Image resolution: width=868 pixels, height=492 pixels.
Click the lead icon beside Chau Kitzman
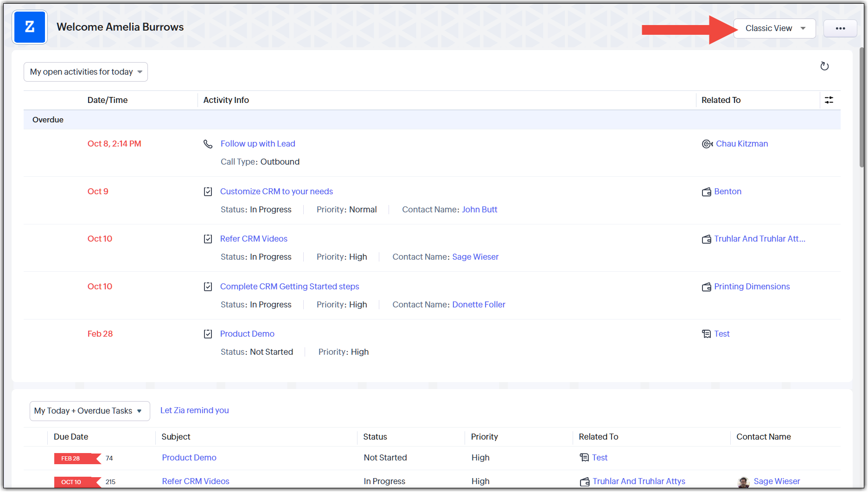(707, 144)
